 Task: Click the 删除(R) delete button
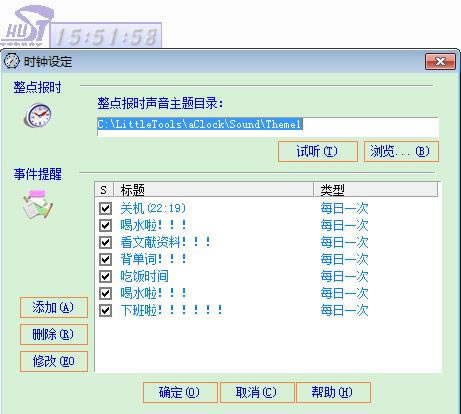54,334
